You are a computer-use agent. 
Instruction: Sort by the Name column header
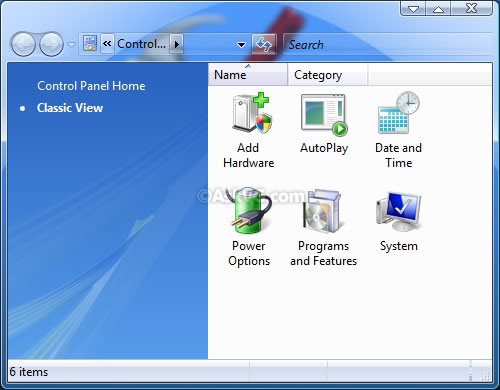[248, 75]
